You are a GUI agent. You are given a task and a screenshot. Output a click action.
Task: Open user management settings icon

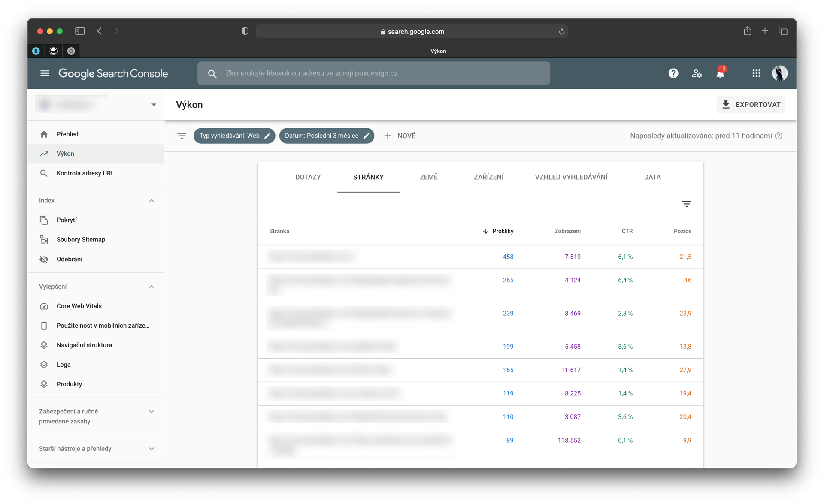(697, 73)
